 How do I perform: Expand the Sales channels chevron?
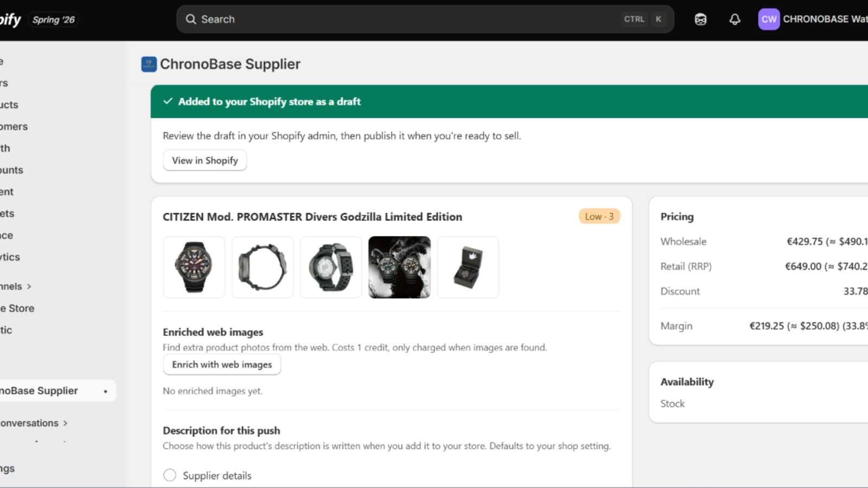pyautogui.click(x=29, y=286)
